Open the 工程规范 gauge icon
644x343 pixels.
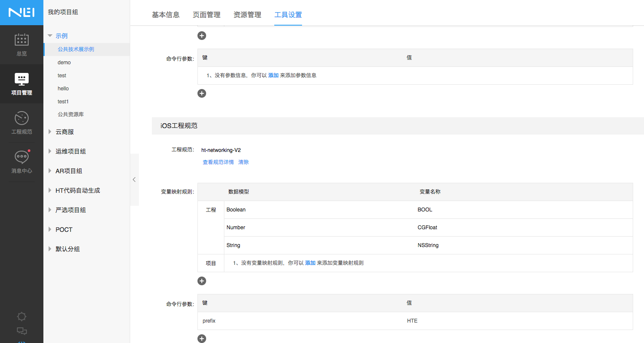point(22,118)
